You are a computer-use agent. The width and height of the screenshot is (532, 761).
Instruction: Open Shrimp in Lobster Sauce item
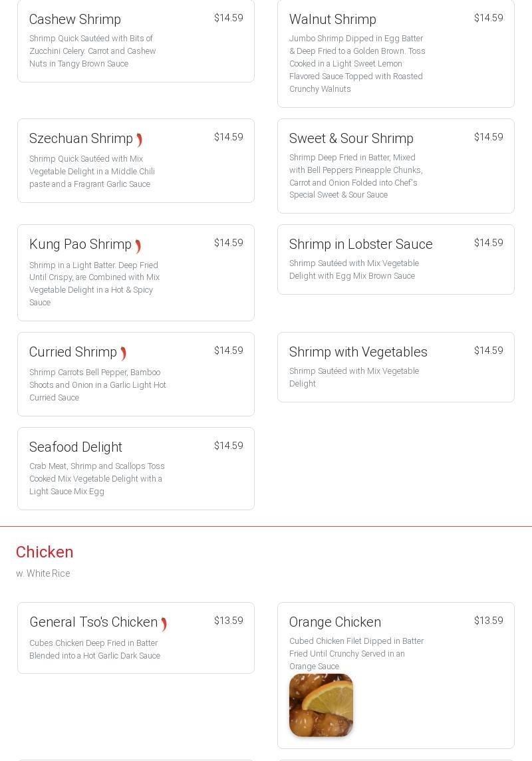point(396,259)
